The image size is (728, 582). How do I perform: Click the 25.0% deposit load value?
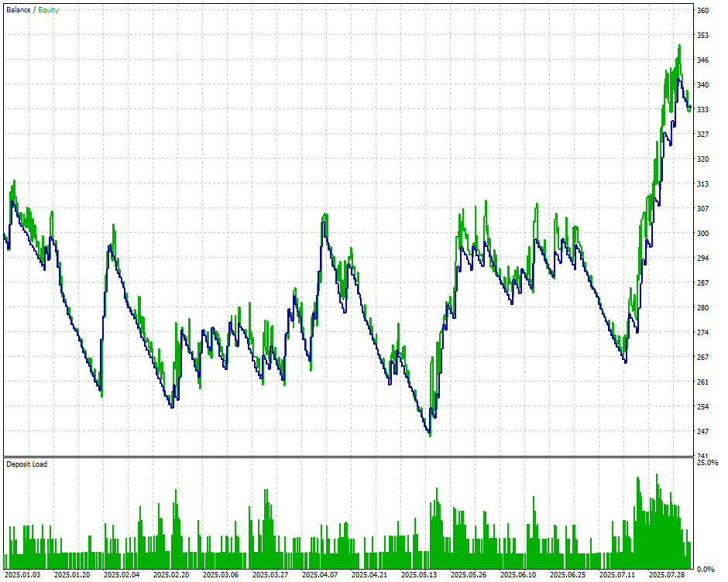(707, 462)
